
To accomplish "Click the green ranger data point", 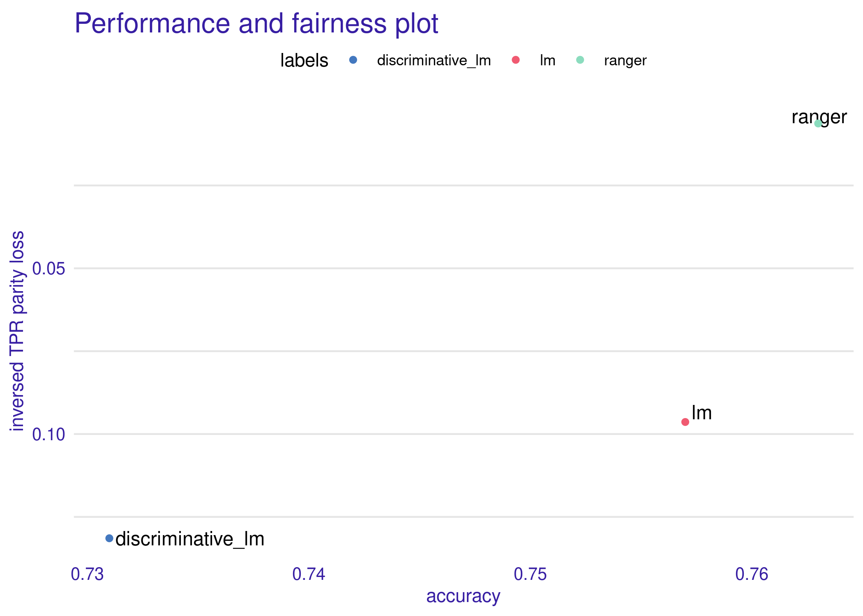I will point(818,123).
